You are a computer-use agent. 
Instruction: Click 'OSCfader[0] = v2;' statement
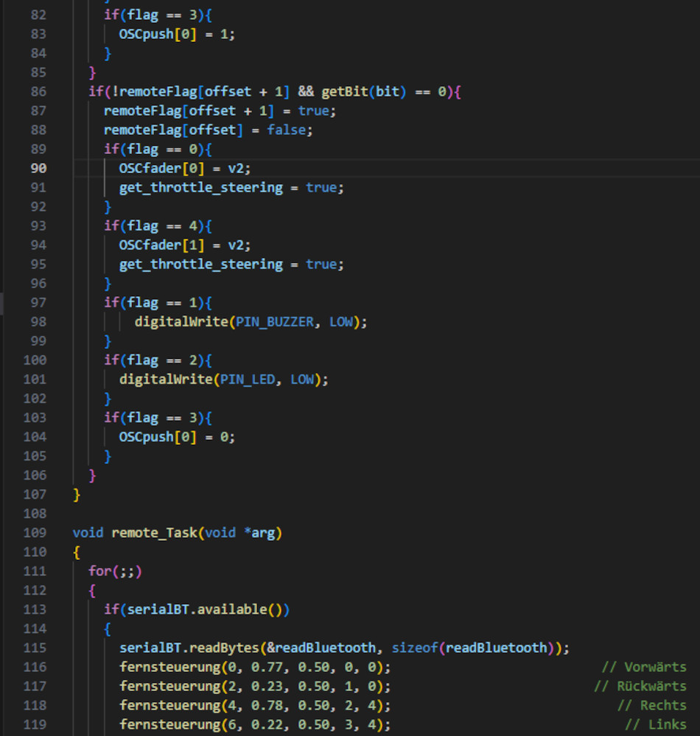click(184, 168)
